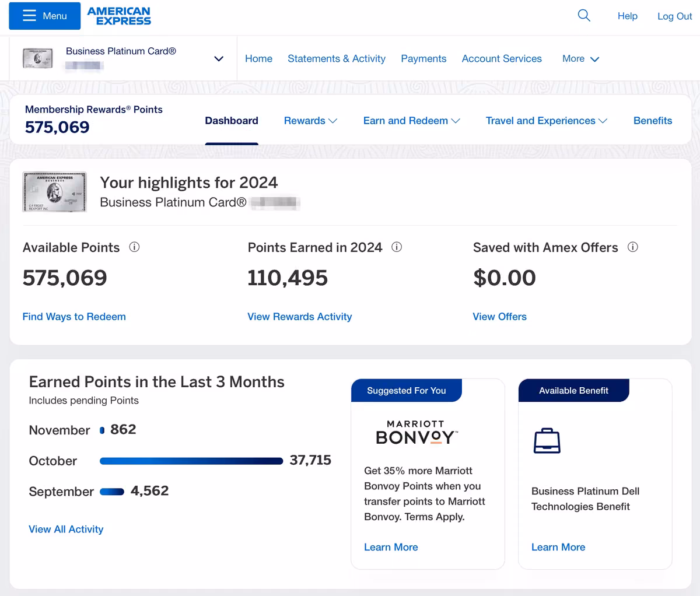Click the Business Platinum card image in highlights
Viewport: 700px width, 596px height.
pyautogui.click(x=54, y=192)
